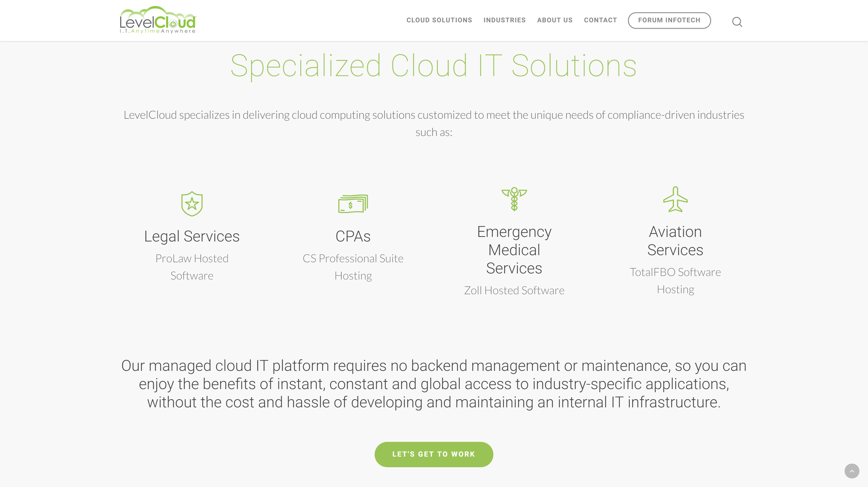868x487 pixels.
Task: Open the Cloud Solutions menu
Action: [x=439, y=20]
